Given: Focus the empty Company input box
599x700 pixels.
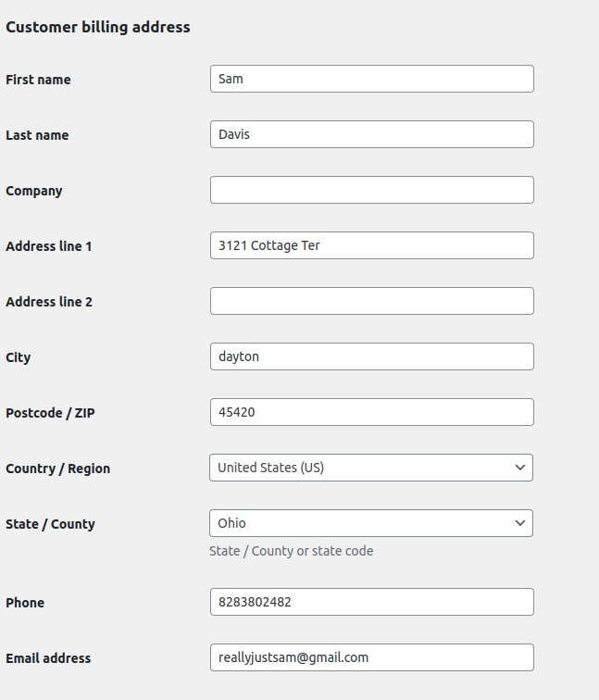Looking at the screenshot, I should click(x=371, y=190).
